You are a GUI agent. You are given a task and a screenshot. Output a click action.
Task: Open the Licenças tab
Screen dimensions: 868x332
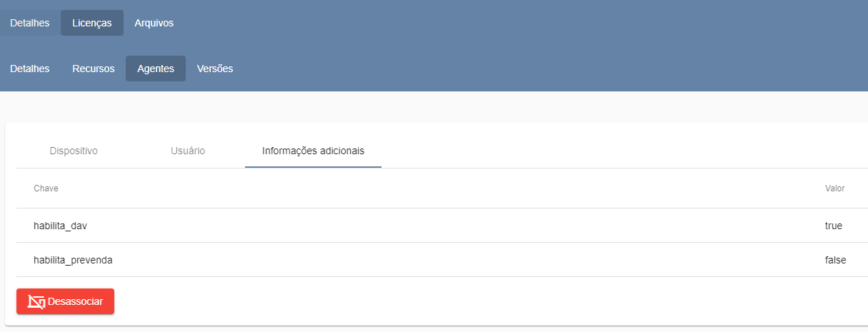pyautogui.click(x=92, y=23)
